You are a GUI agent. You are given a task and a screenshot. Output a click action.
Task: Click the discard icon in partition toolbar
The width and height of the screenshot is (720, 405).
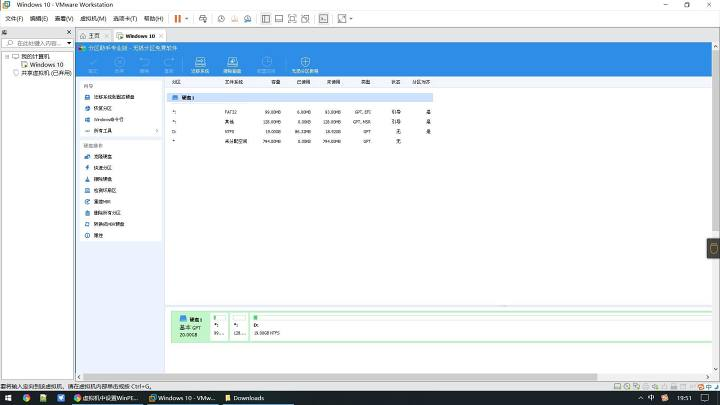coord(119,65)
